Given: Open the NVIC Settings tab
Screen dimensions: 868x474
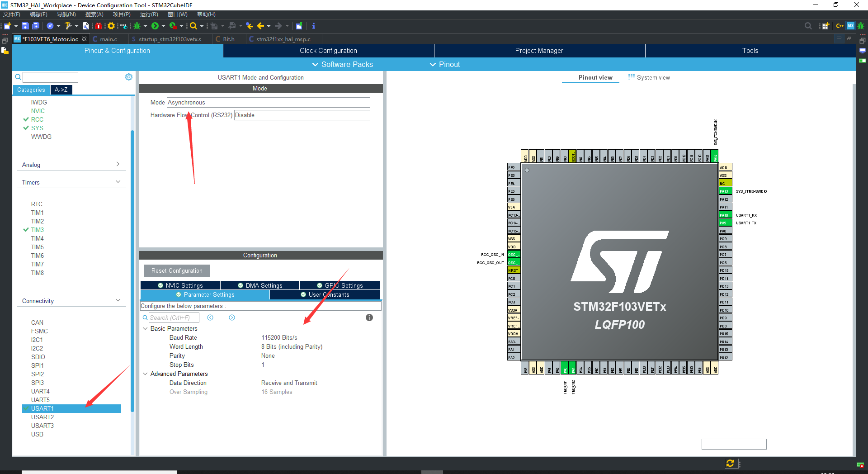Looking at the screenshot, I should pyautogui.click(x=180, y=285).
